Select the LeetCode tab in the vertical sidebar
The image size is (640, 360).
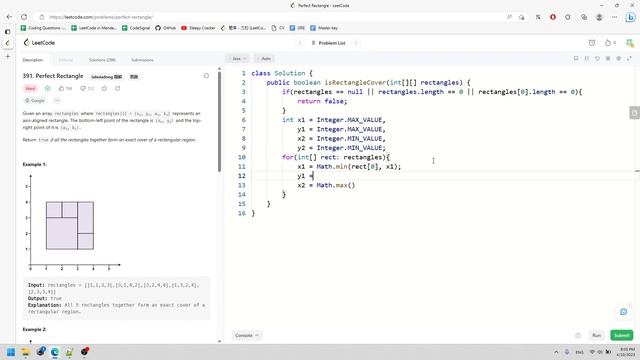tap(7, 43)
